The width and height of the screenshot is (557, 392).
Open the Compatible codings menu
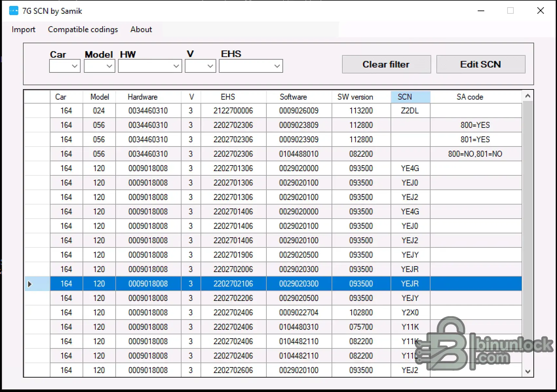[x=83, y=29]
